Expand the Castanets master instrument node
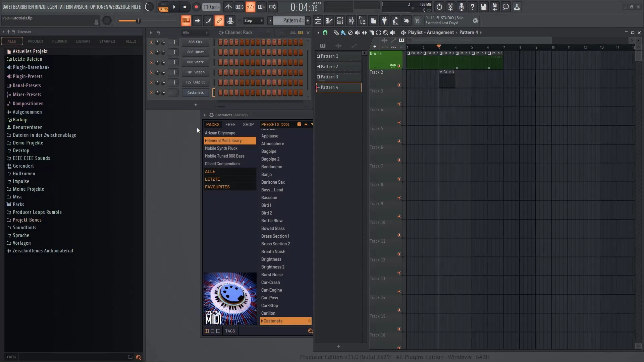This screenshot has height=362, width=644. click(x=204, y=115)
